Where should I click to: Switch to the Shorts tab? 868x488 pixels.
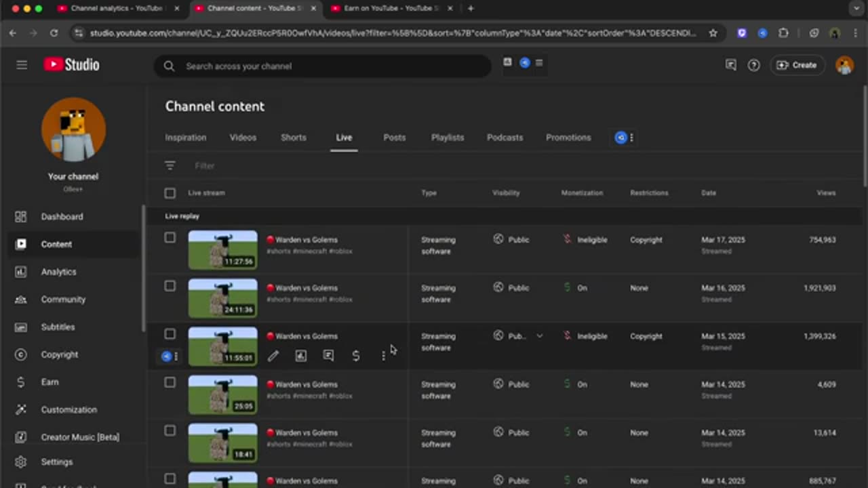(294, 138)
